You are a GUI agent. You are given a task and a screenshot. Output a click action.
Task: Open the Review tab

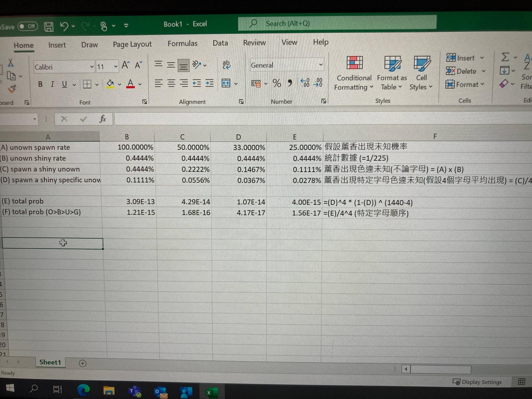tap(254, 42)
